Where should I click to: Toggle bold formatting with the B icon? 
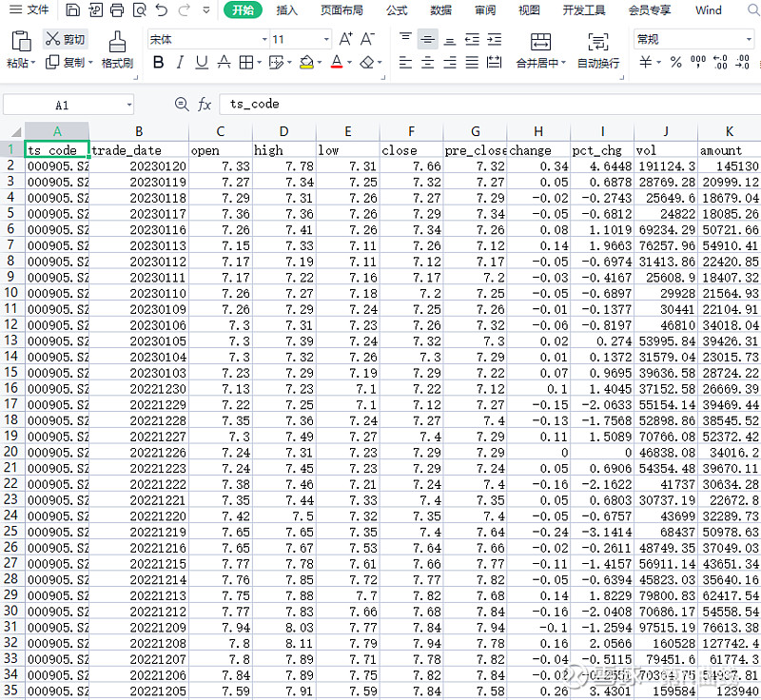tap(159, 61)
